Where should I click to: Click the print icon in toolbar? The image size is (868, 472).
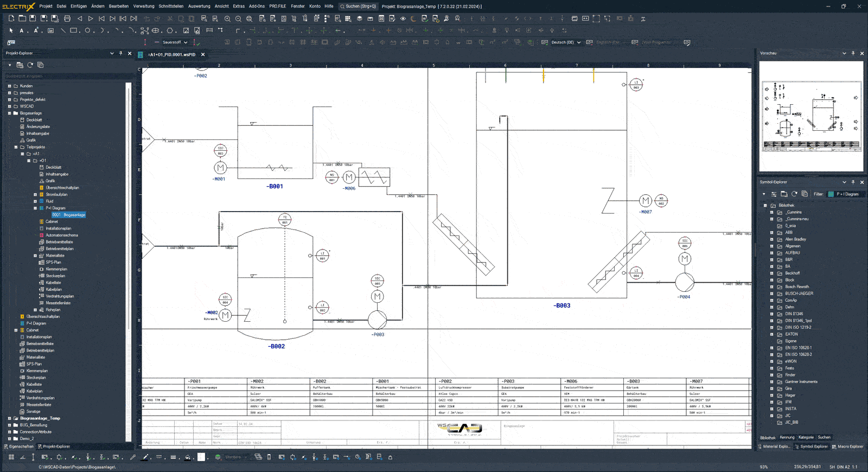(x=67, y=18)
